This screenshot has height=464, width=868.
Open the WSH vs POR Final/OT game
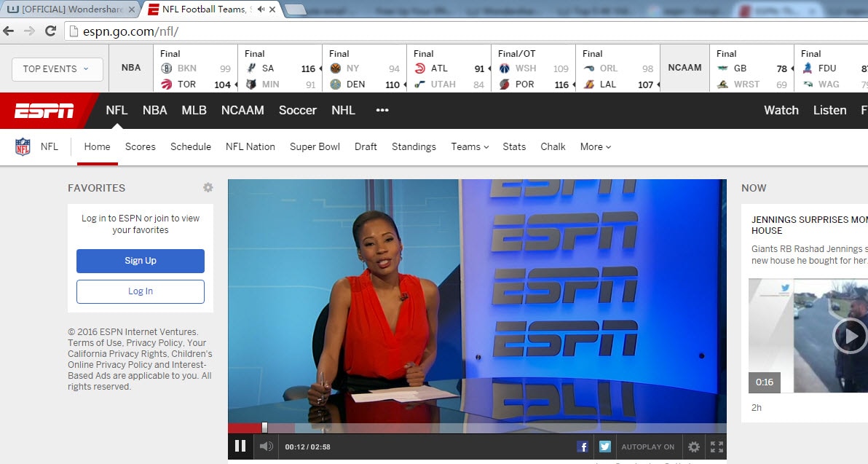533,68
